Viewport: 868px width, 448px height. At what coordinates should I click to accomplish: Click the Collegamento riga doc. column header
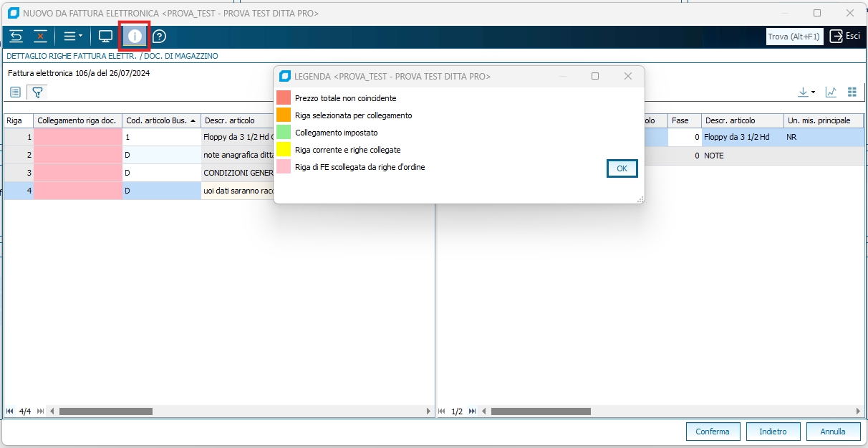[77, 120]
